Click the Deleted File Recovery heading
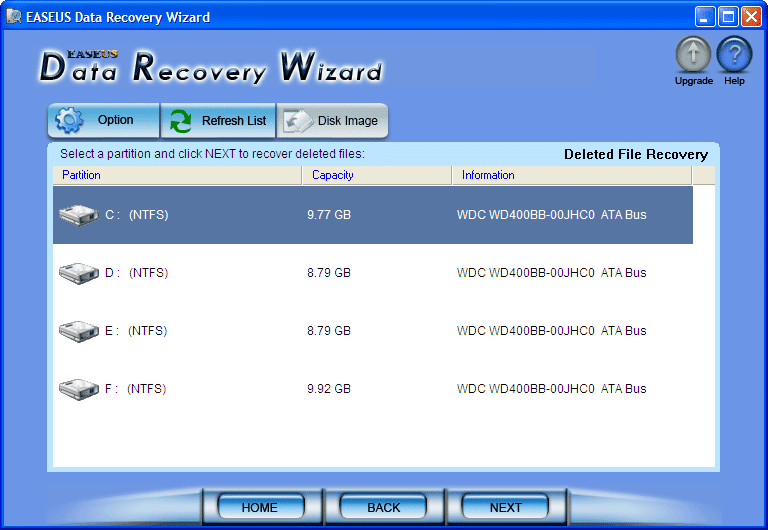Image resolution: width=768 pixels, height=530 pixels. tap(636, 154)
